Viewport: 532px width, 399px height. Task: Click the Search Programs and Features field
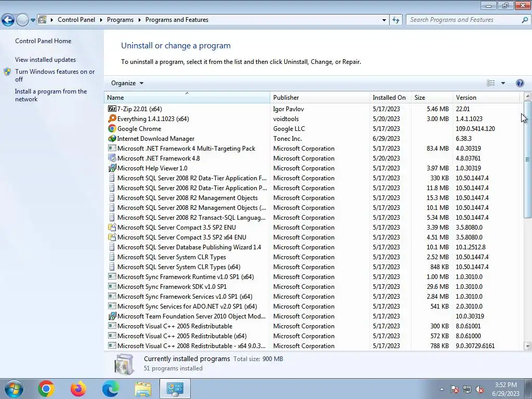click(x=464, y=20)
